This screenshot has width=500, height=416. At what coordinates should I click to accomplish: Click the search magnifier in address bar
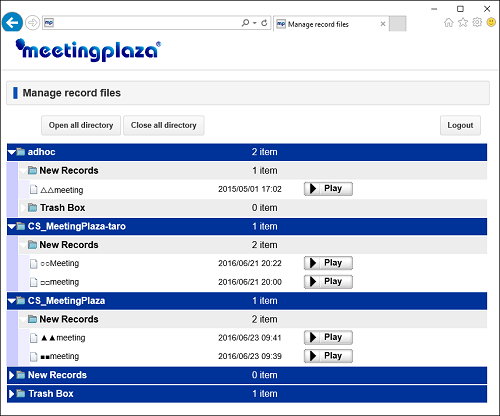tap(245, 23)
